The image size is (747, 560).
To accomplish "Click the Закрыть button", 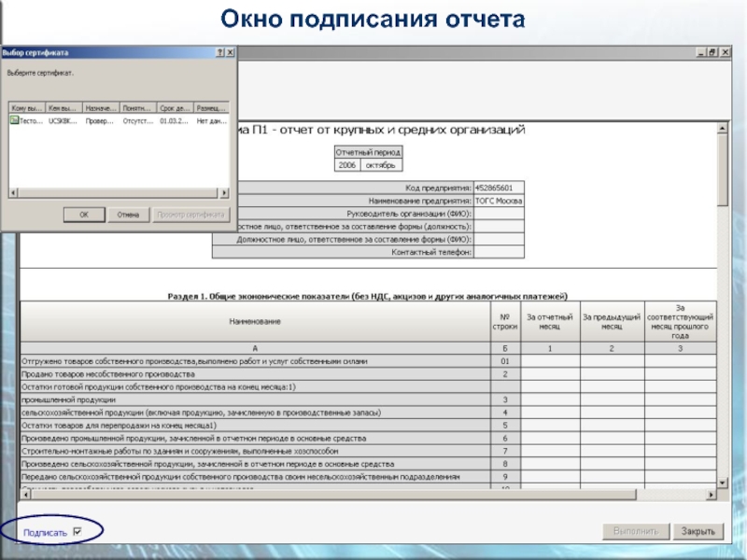I will pos(699,532).
